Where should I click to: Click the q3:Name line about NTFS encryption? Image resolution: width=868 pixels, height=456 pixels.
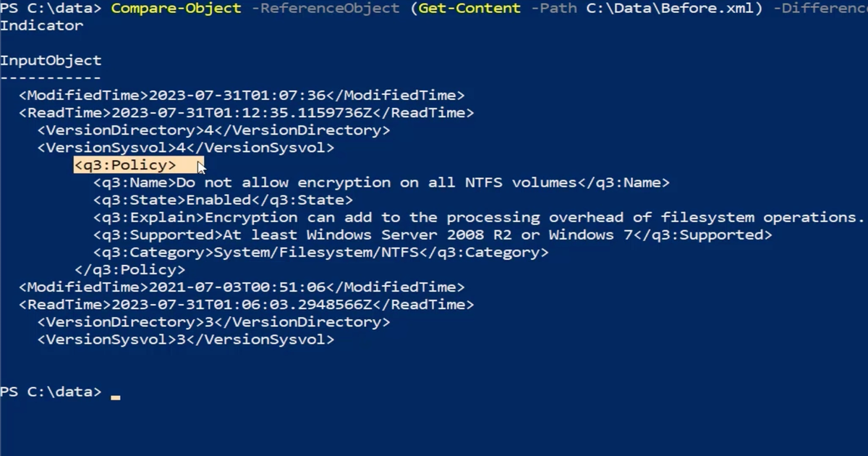(x=381, y=182)
